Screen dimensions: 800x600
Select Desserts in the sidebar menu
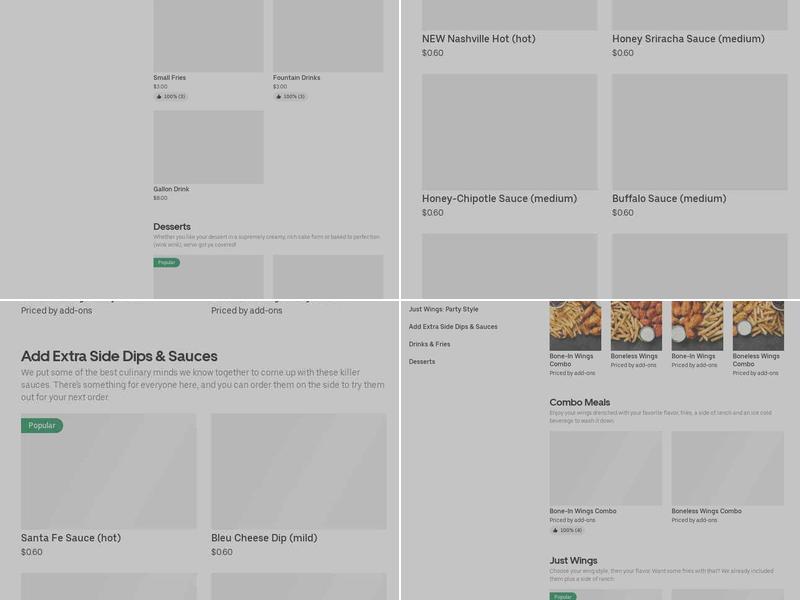point(422,362)
